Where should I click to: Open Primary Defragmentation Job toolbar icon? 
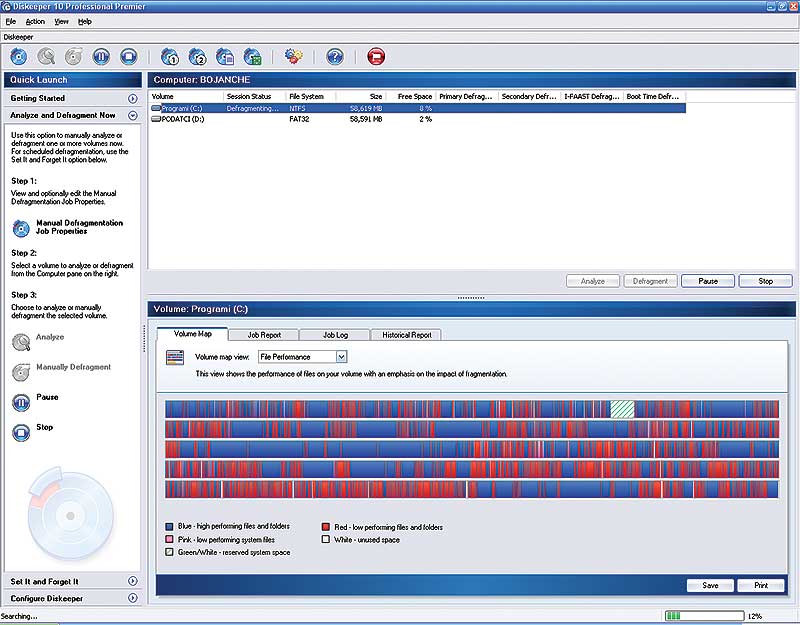point(169,57)
